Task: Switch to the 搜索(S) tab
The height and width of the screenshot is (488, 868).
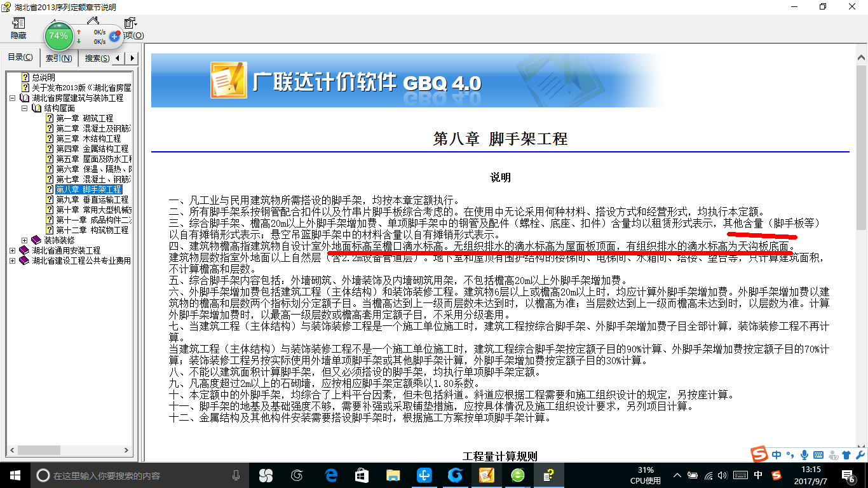Action: tap(97, 58)
